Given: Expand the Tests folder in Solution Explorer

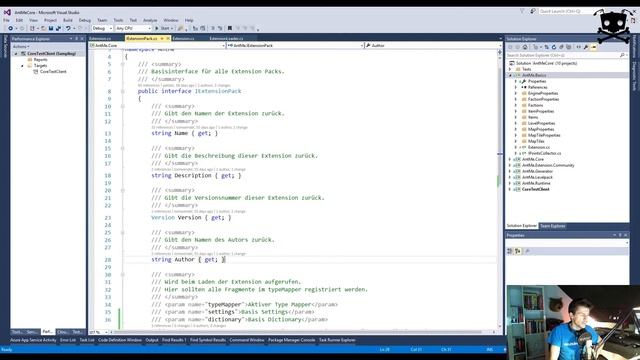Looking at the screenshot, I should 510,69.
